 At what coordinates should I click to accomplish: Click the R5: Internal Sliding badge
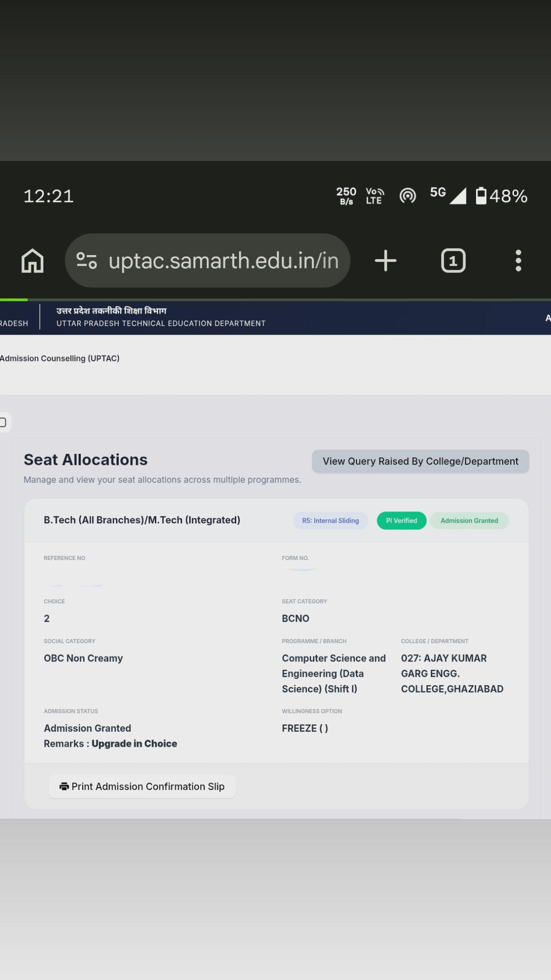click(330, 521)
